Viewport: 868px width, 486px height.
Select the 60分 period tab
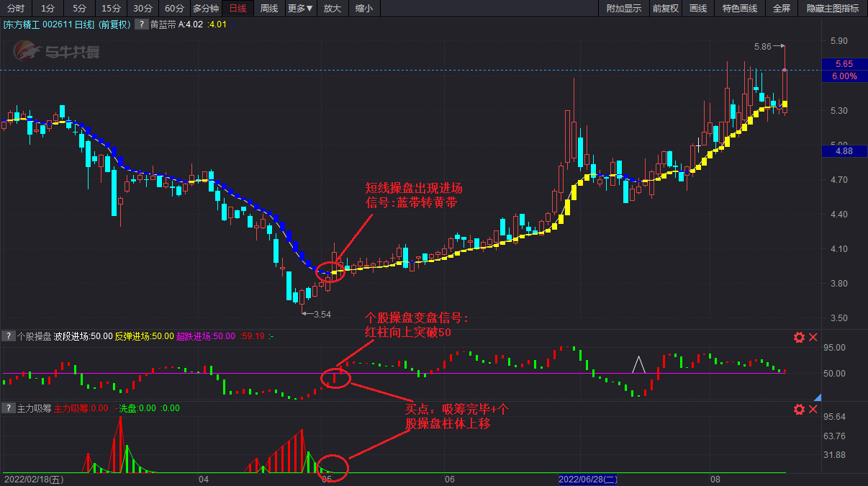pos(174,9)
